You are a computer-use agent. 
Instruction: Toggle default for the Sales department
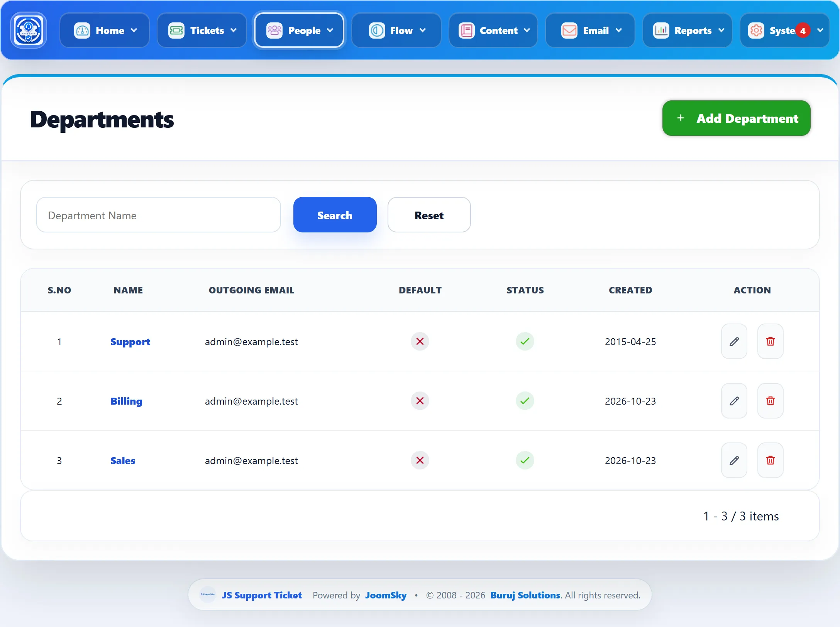pyautogui.click(x=420, y=460)
